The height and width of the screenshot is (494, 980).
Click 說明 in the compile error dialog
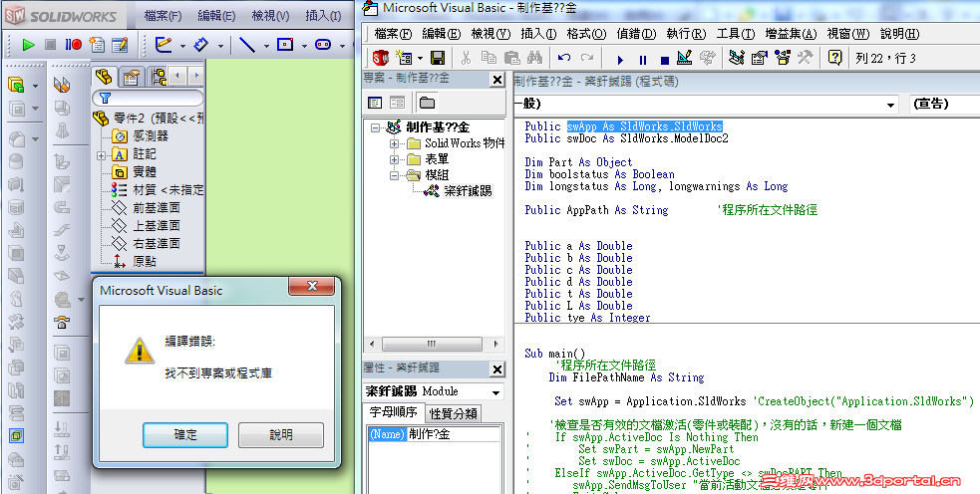[x=280, y=434]
